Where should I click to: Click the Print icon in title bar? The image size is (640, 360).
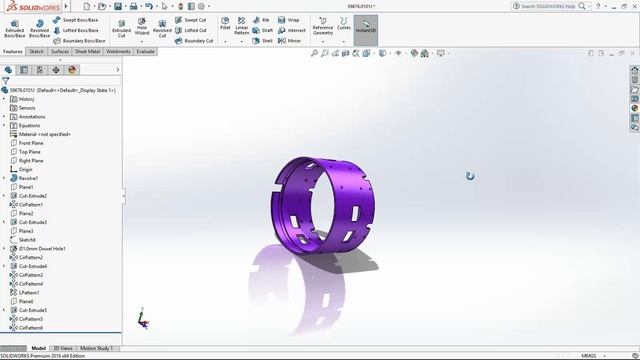tap(133, 6)
